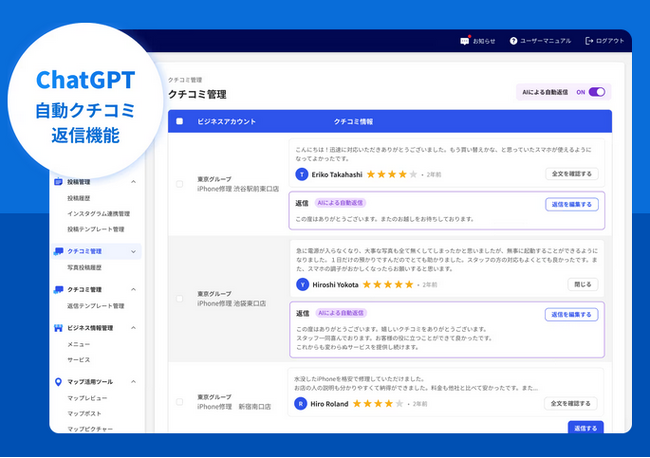Screen dimensions: 650x458
Task: Open マップポスト in sidebar
Action: click(x=85, y=413)
